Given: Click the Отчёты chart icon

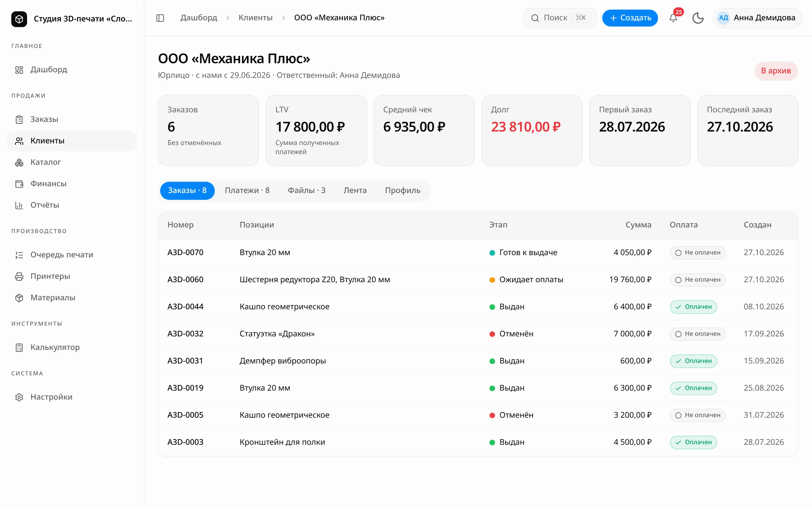Looking at the screenshot, I should click(19, 205).
